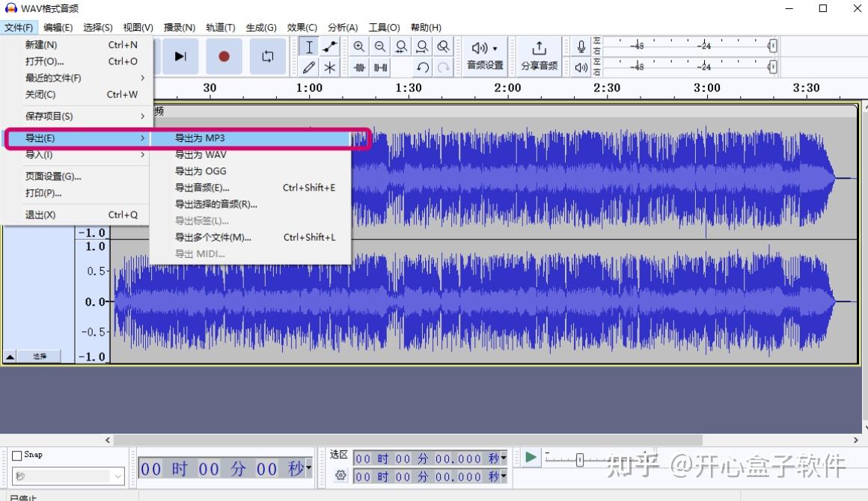Click the Undo arrow icon

pyautogui.click(x=422, y=67)
